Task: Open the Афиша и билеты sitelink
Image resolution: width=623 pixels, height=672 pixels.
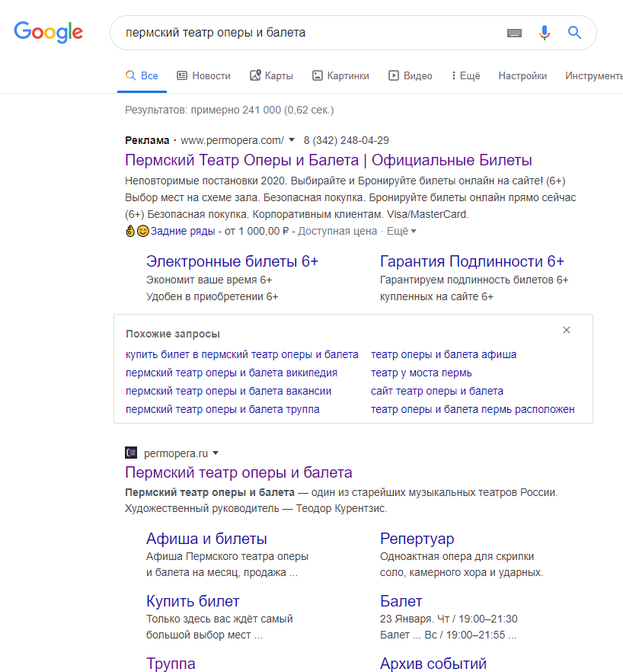Action: (206, 539)
